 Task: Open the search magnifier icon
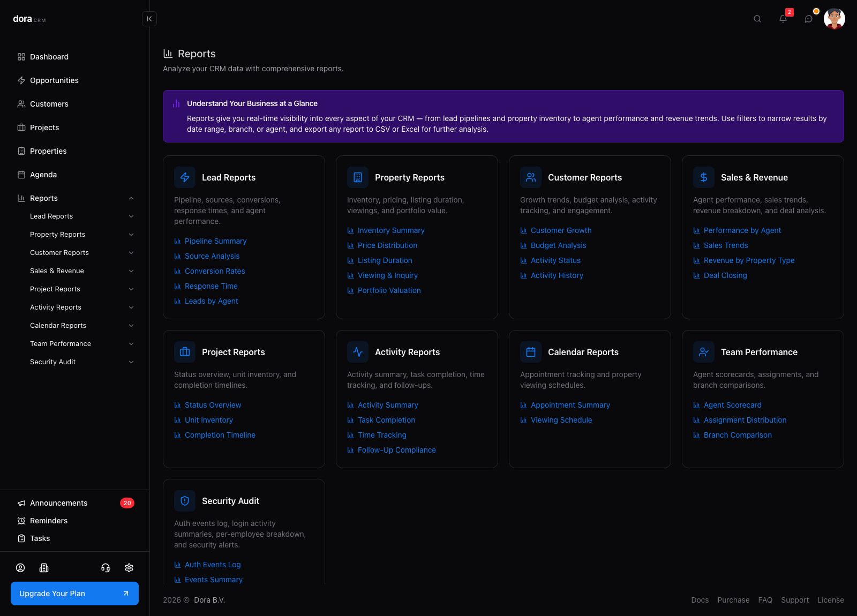[757, 19]
